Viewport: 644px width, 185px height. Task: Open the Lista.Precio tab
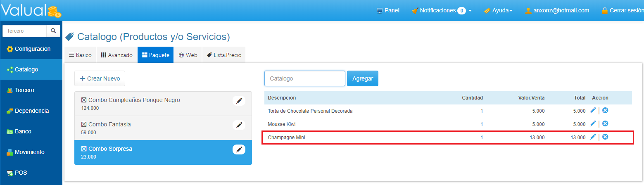click(x=224, y=55)
